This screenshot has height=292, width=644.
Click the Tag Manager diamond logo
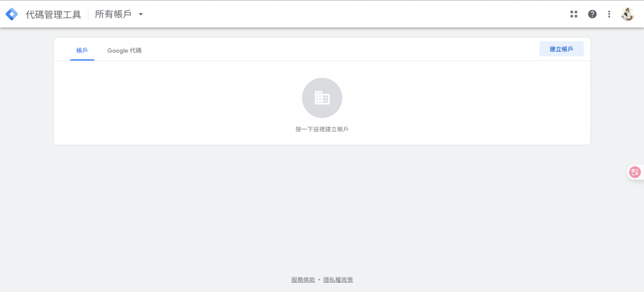coord(12,14)
